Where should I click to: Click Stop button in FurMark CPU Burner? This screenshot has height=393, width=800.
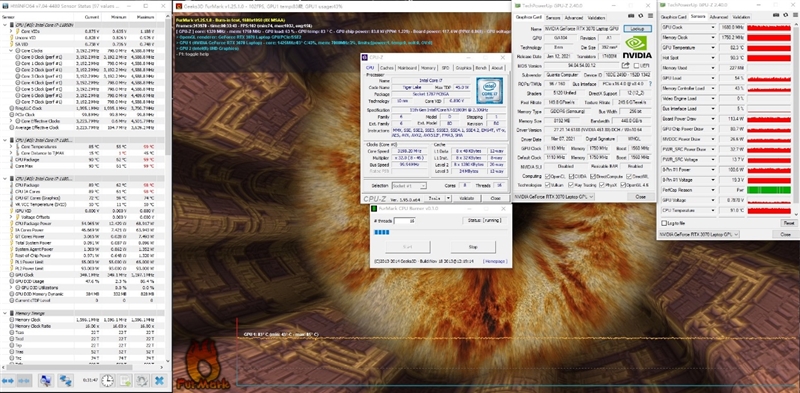(473, 247)
